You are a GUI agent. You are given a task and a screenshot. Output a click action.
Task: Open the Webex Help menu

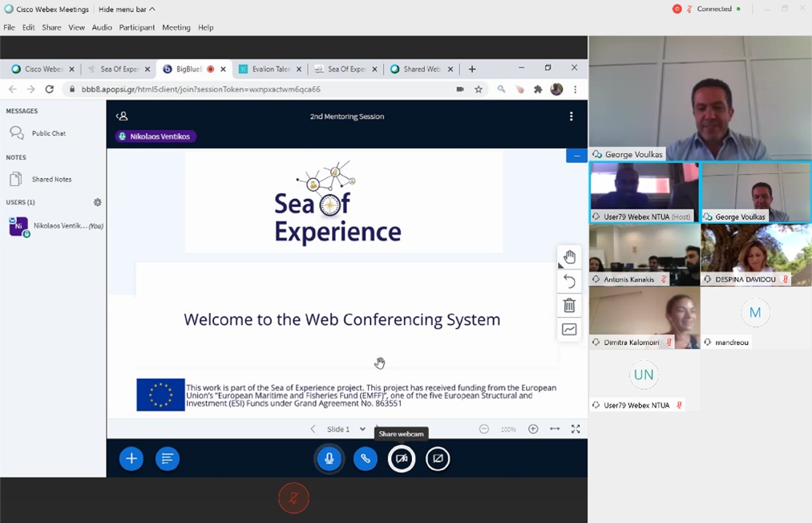coord(205,27)
